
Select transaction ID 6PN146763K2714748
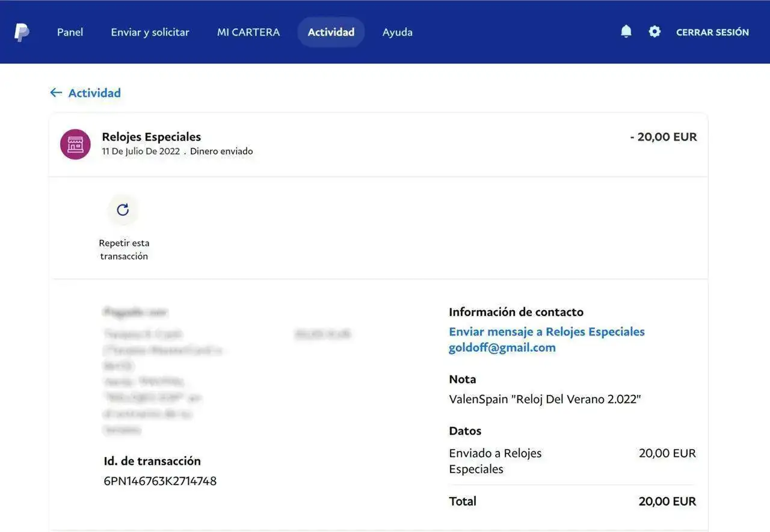160,481
